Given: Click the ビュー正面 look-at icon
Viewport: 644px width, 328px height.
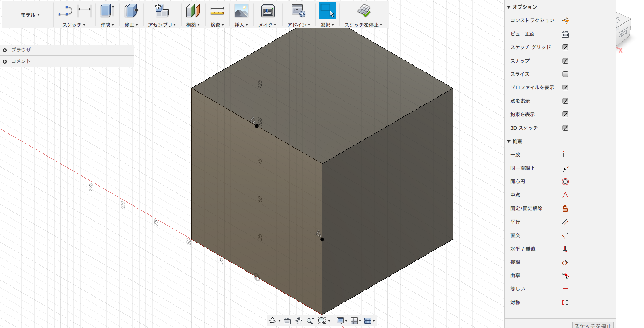Looking at the screenshot, I should [x=565, y=34].
